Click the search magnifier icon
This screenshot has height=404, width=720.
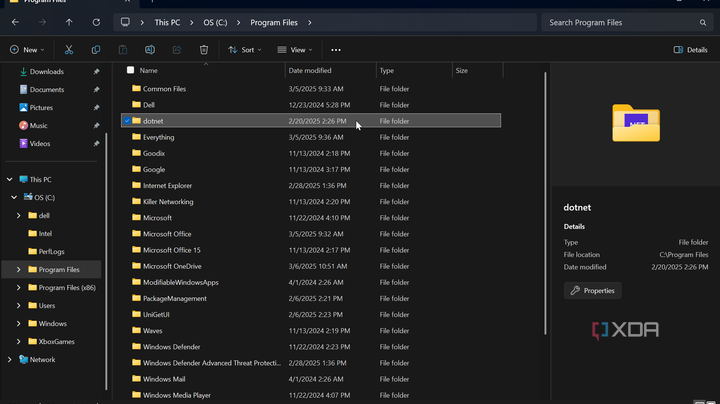pos(703,22)
